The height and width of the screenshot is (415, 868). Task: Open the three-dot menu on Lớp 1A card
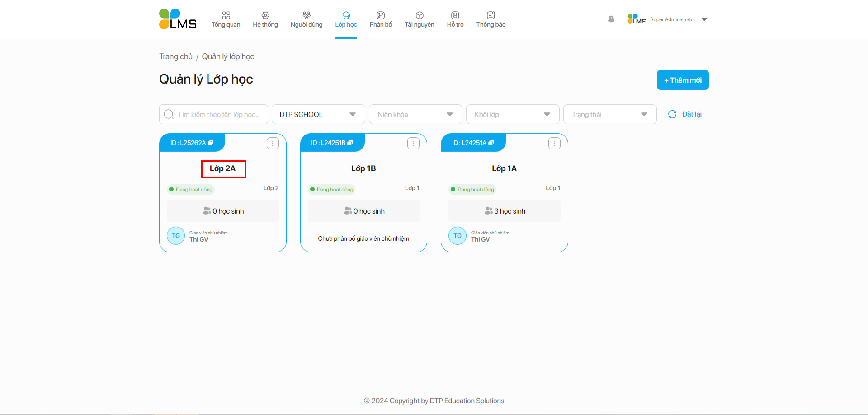[x=554, y=144]
